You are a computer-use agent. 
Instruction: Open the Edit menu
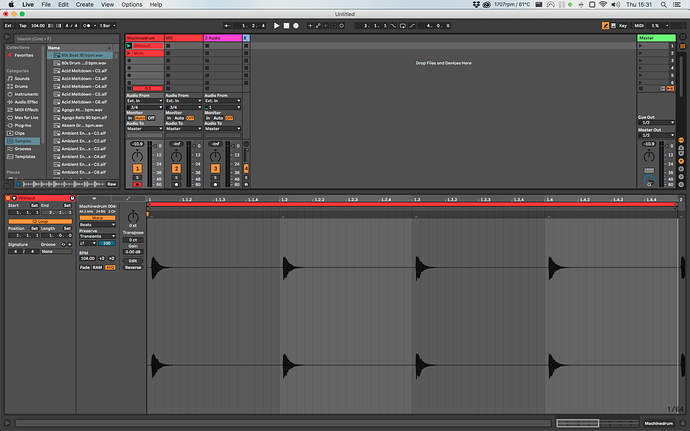coord(63,4)
